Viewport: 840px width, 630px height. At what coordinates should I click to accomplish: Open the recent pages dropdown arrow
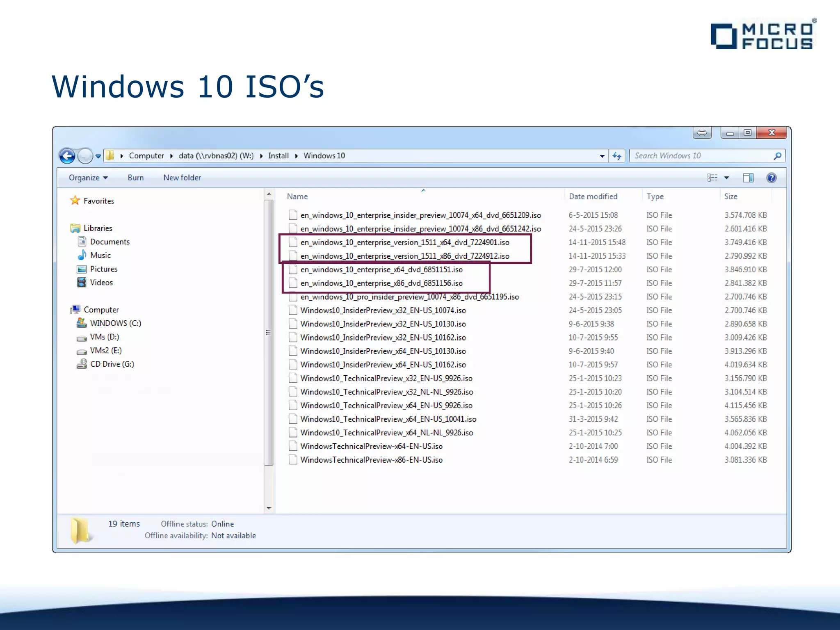[98, 156]
